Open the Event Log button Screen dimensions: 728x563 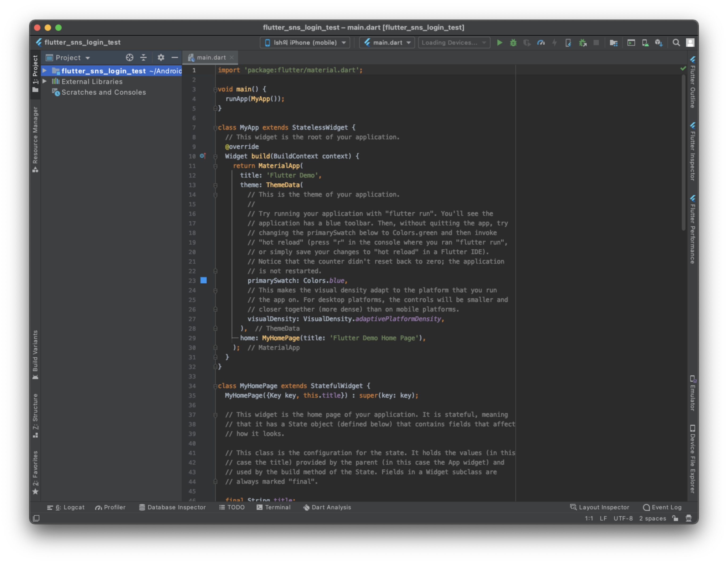click(662, 507)
